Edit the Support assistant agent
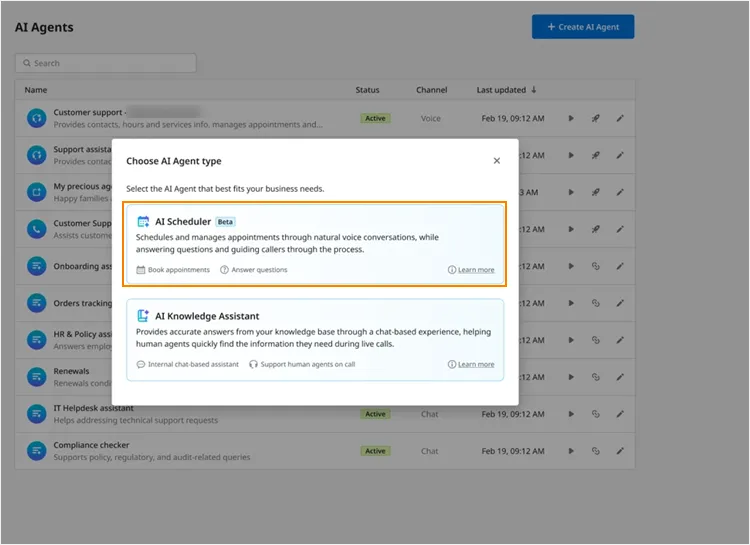750x545 pixels. pyautogui.click(x=620, y=155)
